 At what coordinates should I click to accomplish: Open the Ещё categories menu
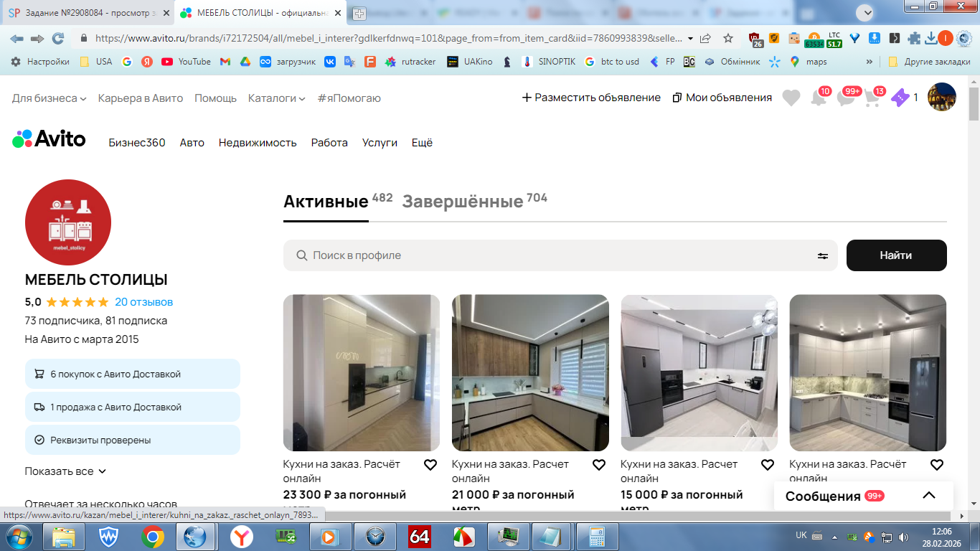[x=422, y=143]
